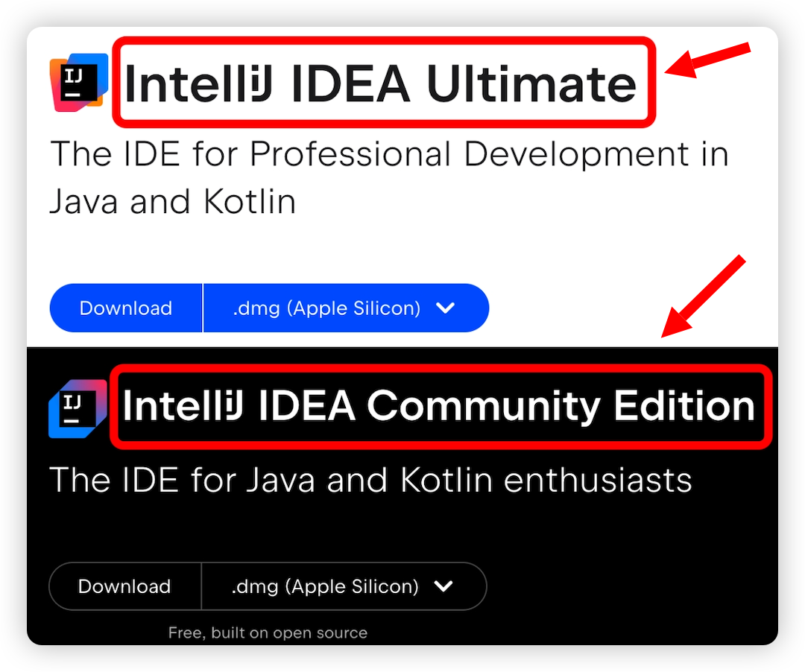
Task: Download IntelliJ IDEA Ultimate
Action: (125, 308)
